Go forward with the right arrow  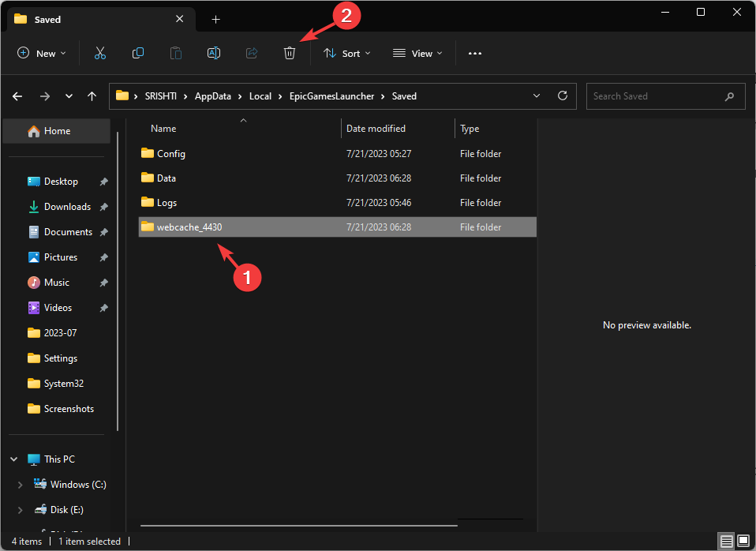click(45, 96)
